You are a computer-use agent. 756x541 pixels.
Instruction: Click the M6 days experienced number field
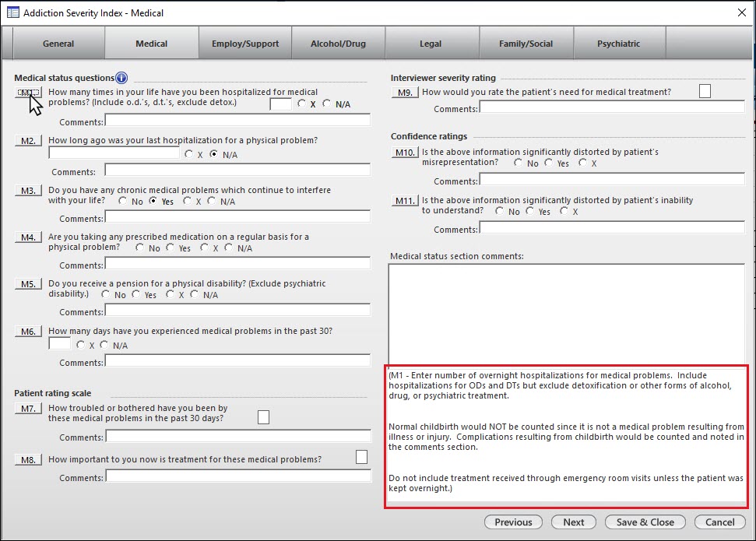[x=59, y=343]
